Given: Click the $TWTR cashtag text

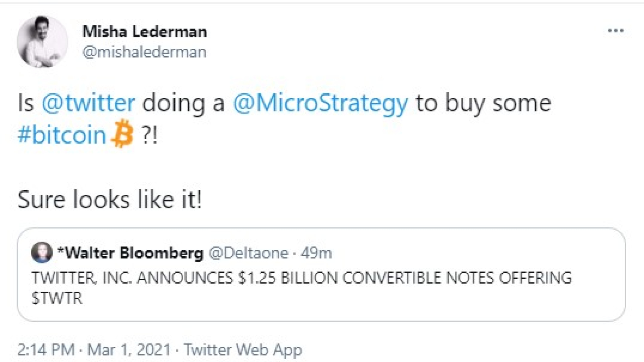Looking at the screenshot, I should coord(57,298).
